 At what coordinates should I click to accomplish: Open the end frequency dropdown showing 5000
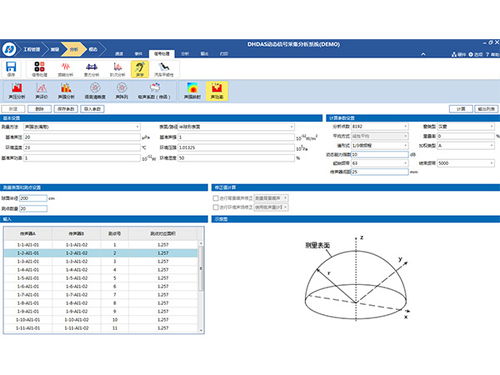(x=466, y=163)
